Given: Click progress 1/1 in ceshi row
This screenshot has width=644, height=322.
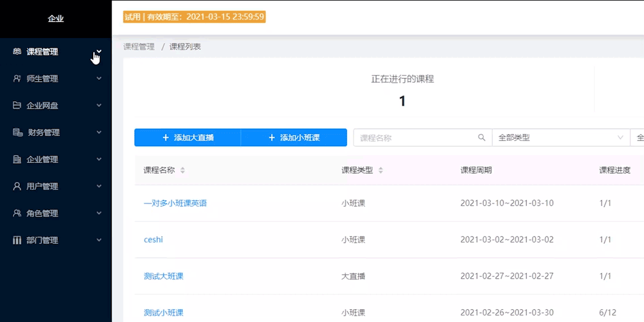Looking at the screenshot, I should [x=605, y=240].
